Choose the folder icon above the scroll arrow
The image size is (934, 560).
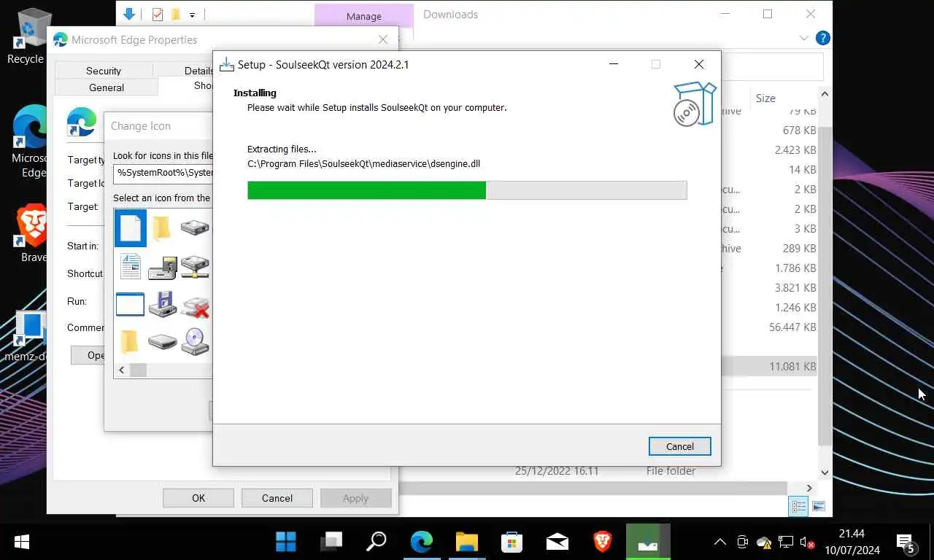tap(129, 341)
